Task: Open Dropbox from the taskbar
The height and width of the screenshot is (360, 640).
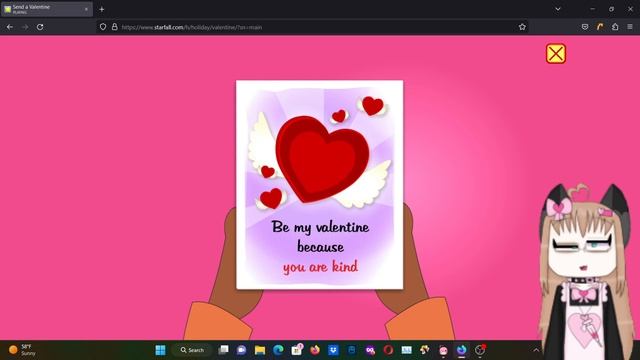Action: point(333,350)
